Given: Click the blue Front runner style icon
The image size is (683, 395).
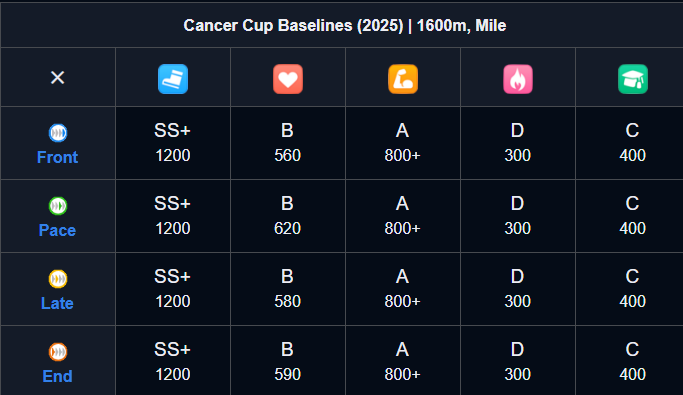Looking at the screenshot, I should (x=58, y=133).
